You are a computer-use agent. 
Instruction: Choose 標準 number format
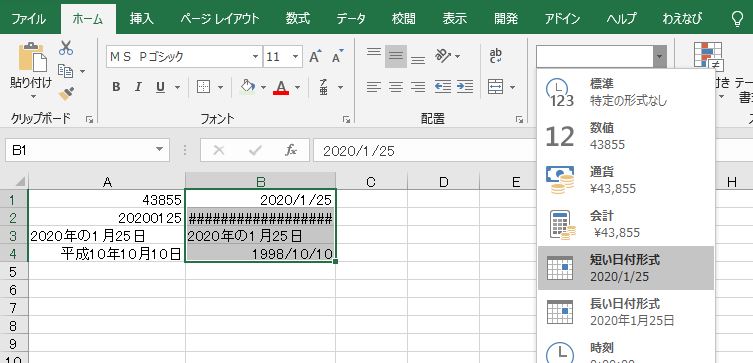click(626, 92)
